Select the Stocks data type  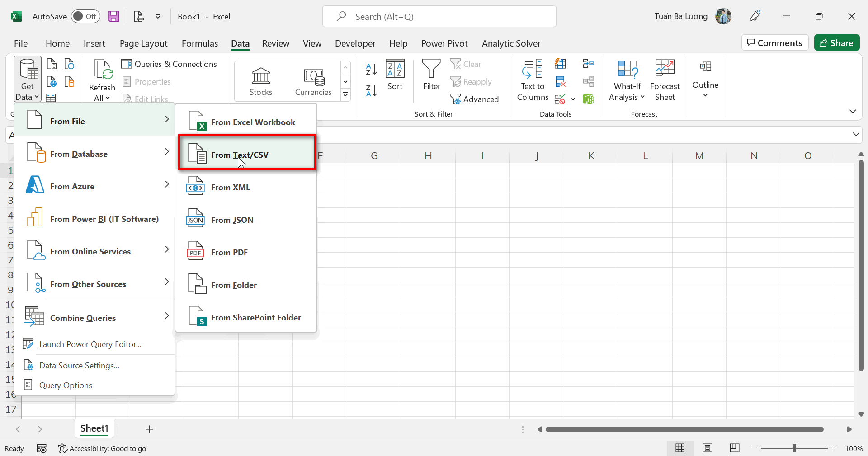pyautogui.click(x=261, y=81)
